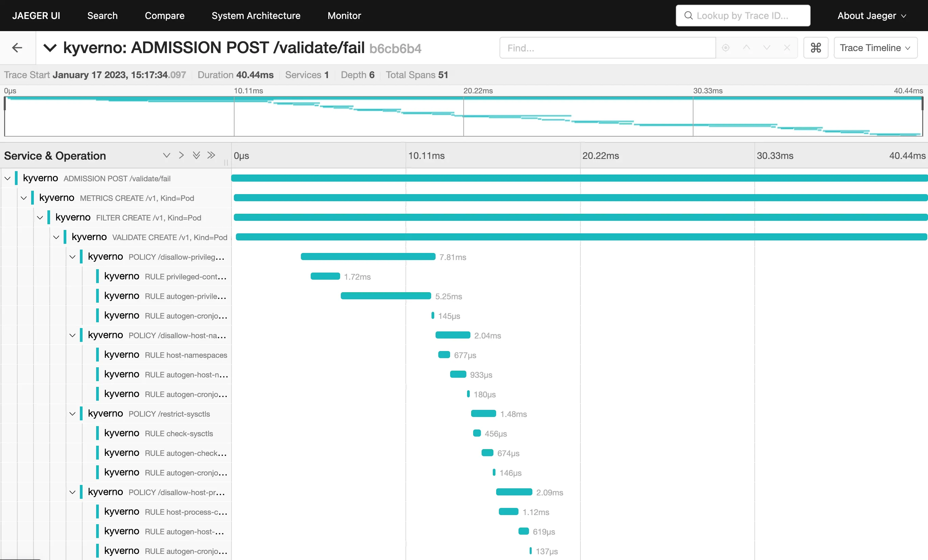Click the expand one level chevron icon
The height and width of the screenshot is (560, 928).
tap(167, 155)
